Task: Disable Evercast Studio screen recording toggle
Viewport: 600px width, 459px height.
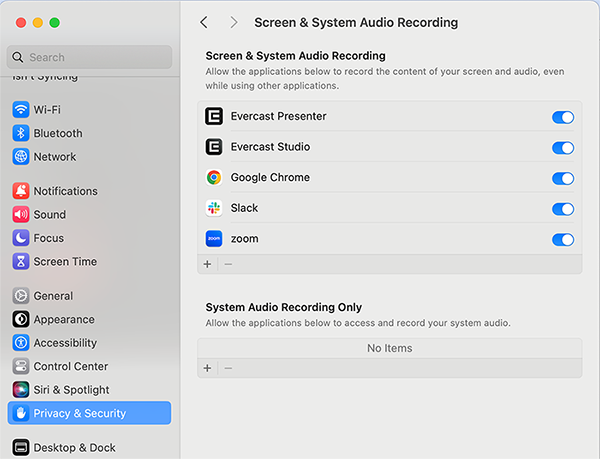Action: [x=563, y=148]
